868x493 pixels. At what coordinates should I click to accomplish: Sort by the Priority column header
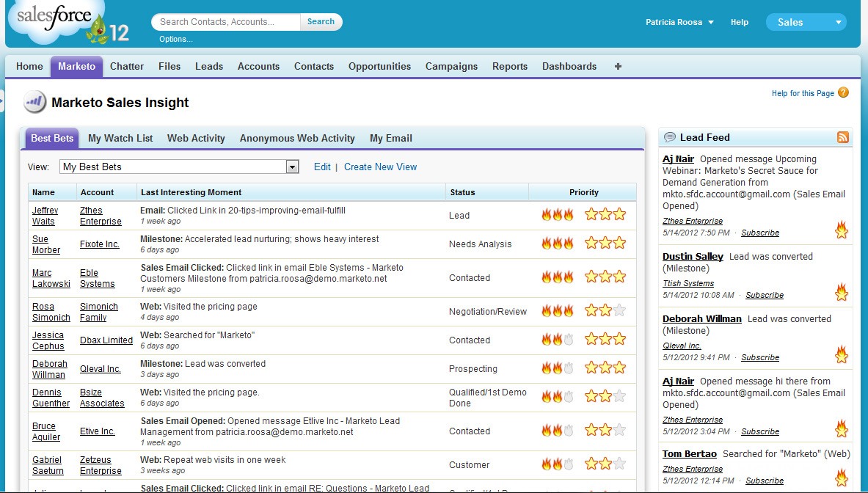point(583,192)
